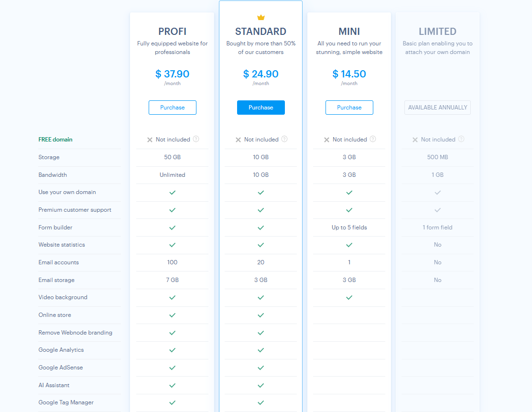
Task: Click STANDARD checkmark for Google AdSense
Action: (261, 368)
